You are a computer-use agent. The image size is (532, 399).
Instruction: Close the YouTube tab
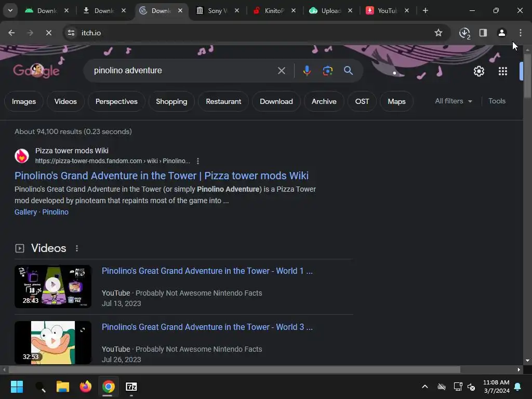[407, 10]
